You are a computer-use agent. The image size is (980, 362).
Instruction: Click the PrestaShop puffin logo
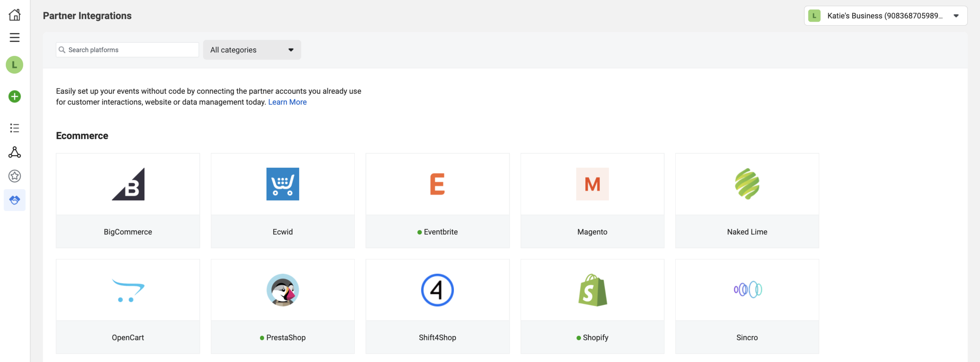[283, 290]
